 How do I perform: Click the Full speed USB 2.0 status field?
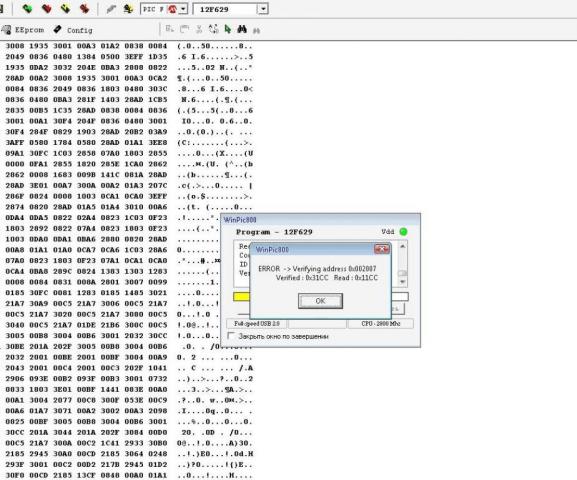pos(257,324)
